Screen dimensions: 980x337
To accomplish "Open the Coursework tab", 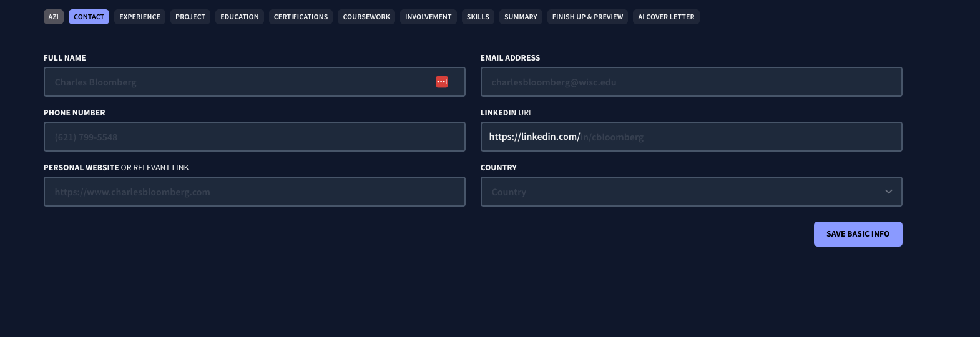I will (366, 17).
